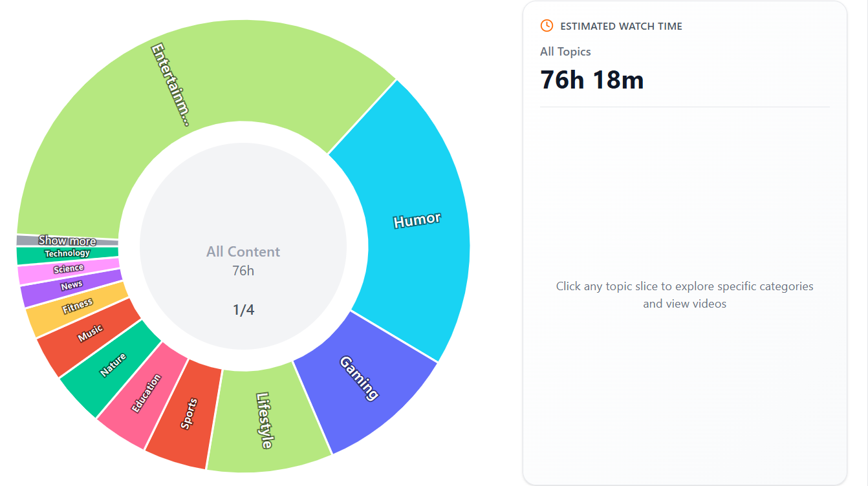Image resolution: width=868 pixels, height=486 pixels.
Task: Click the 1/4 page indicator
Action: tap(243, 310)
